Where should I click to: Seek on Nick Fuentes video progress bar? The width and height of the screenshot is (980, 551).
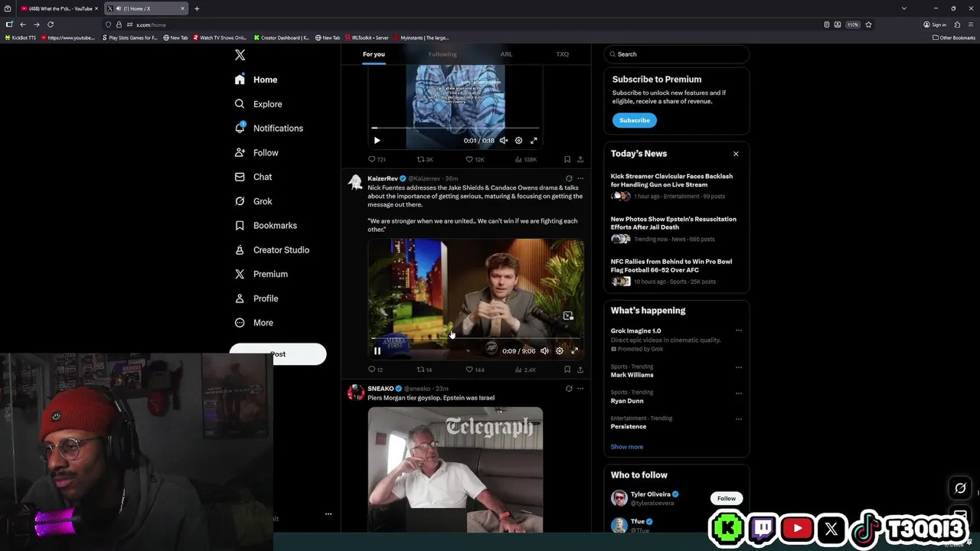475,337
